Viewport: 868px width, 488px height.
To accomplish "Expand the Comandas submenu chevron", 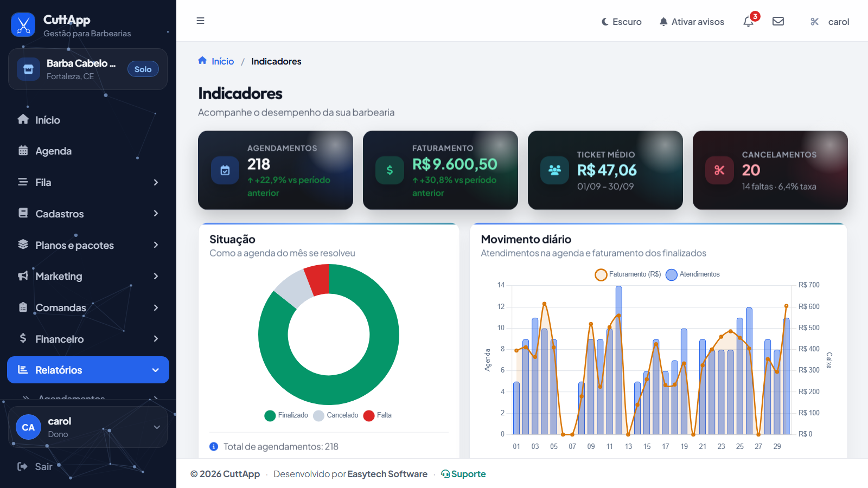I will [x=156, y=307].
